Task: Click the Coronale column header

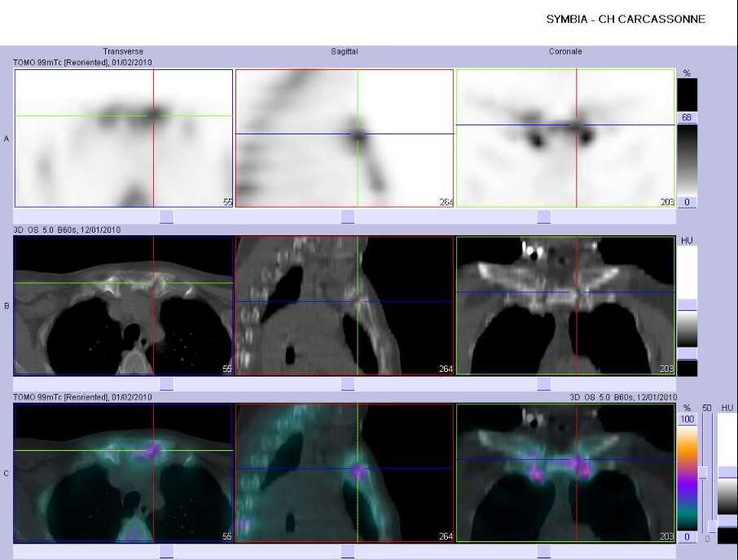Action: 565,52
